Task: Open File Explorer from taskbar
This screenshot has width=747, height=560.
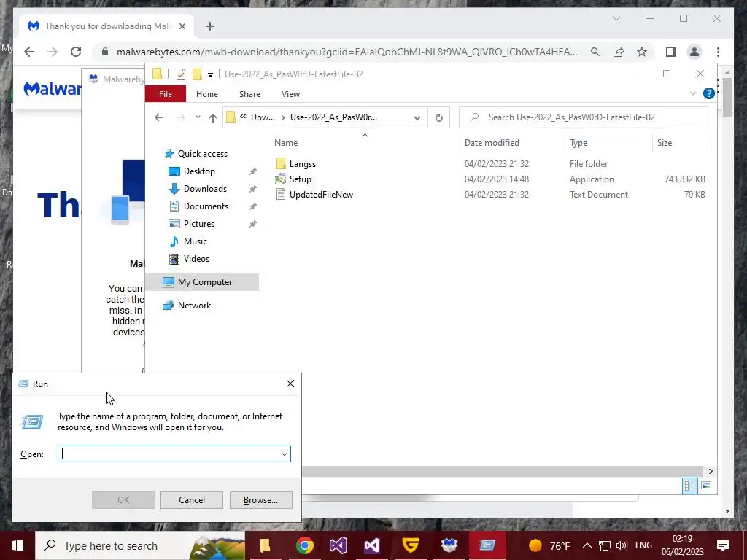Action: tap(265, 545)
